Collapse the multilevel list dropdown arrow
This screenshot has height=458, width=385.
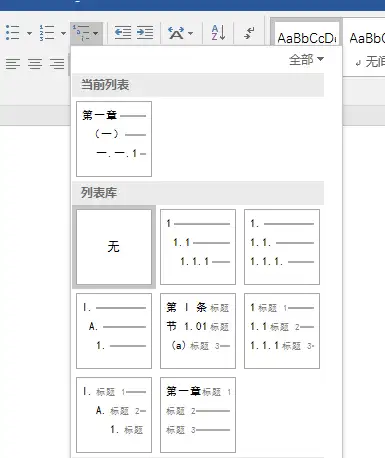[x=96, y=33]
